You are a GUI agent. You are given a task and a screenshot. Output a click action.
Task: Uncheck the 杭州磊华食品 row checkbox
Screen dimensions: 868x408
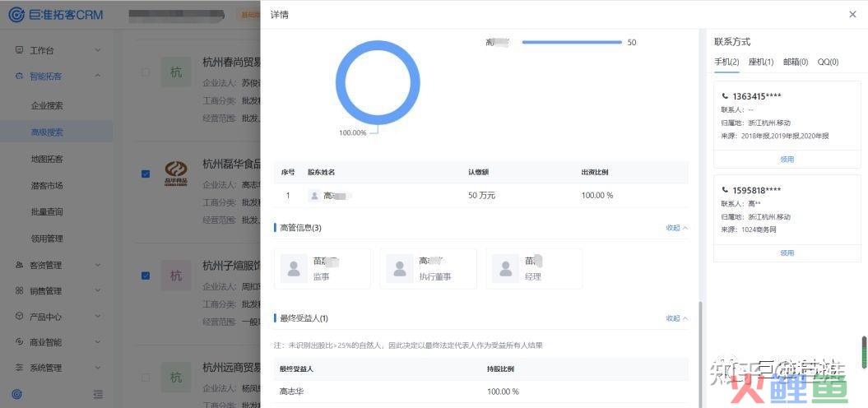[146, 174]
